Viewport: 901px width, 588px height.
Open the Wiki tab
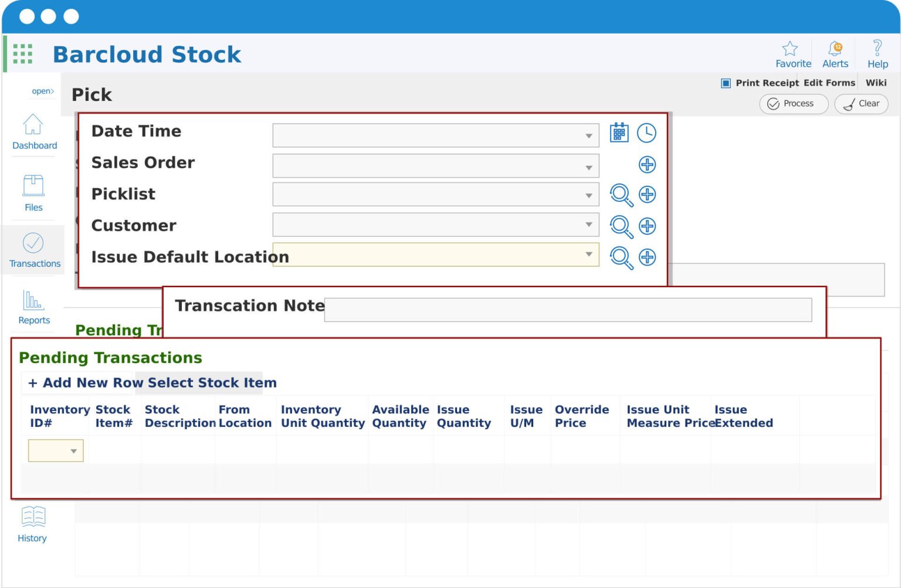pos(876,83)
